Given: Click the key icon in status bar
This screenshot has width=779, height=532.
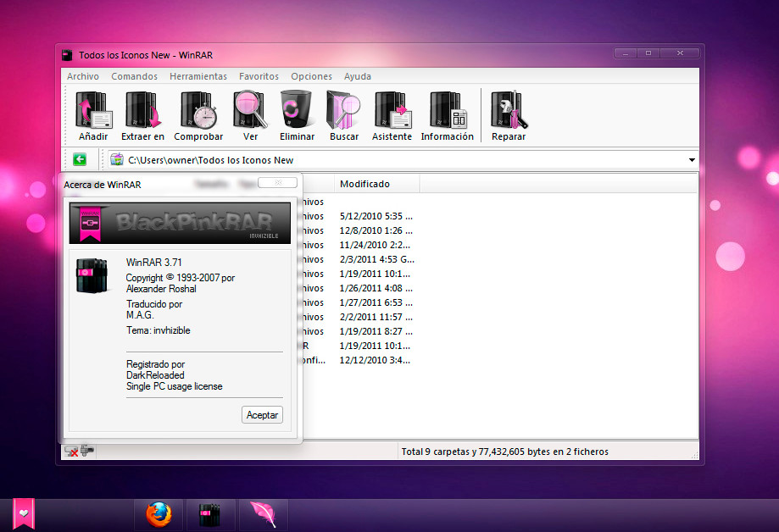Looking at the screenshot, I should point(87,451).
